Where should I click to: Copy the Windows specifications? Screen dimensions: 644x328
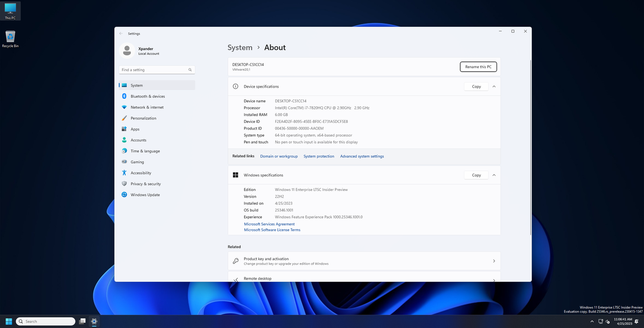click(476, 175)
